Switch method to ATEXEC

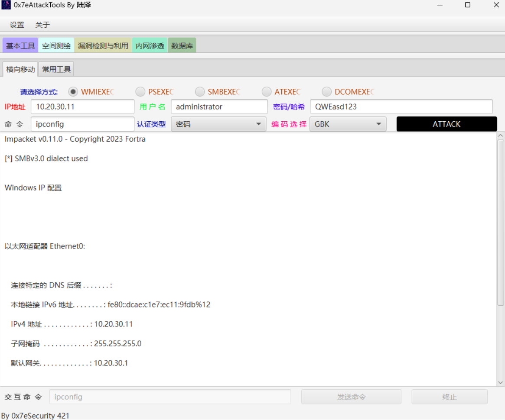click(267, 92)
